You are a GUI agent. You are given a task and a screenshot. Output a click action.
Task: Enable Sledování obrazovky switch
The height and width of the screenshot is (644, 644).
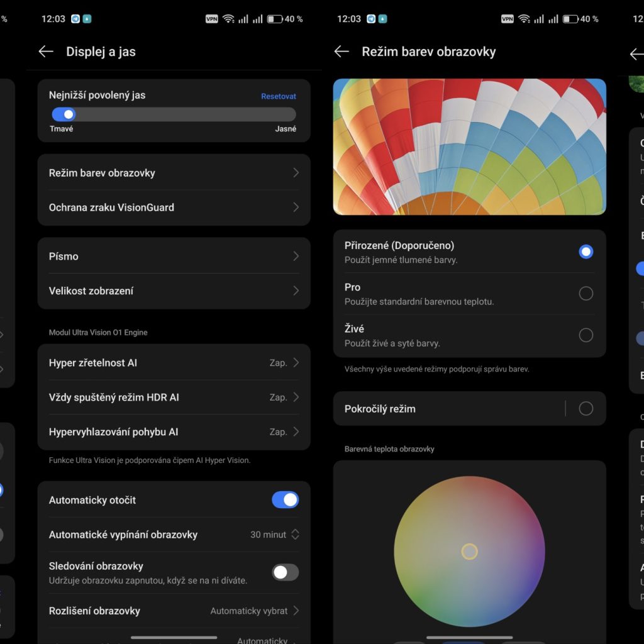coord(285,572)
